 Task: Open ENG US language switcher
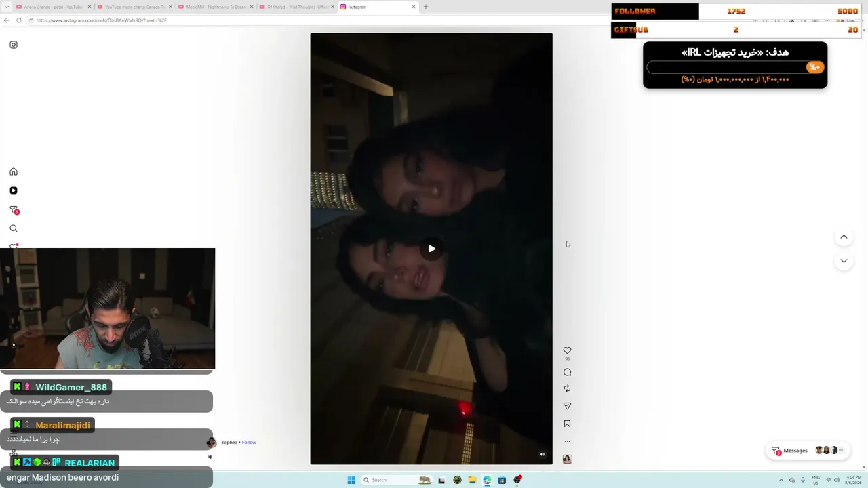[816, 480]
